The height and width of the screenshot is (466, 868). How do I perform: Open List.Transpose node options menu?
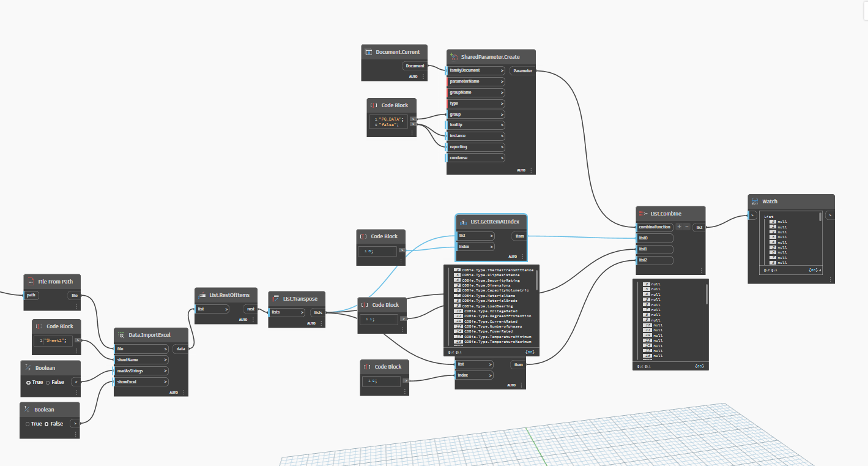[322, 323]
